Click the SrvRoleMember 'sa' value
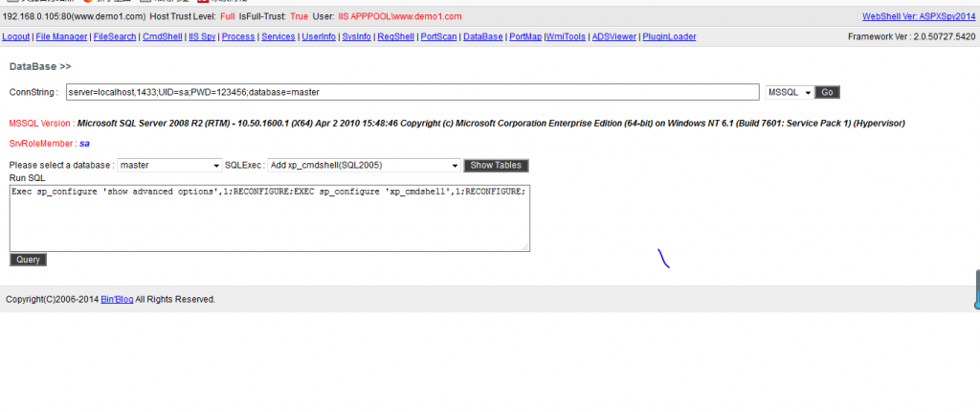This screenshot has height=412, width=980. pyautogui.click(x=84, y=144)
